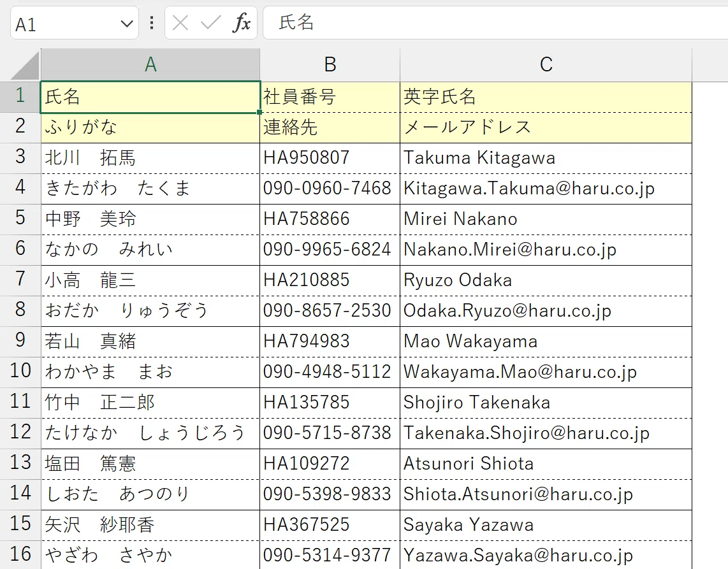728x569 pixels.
Task: Select the cell 竹中 正二郎
Action: coord(150,403)
